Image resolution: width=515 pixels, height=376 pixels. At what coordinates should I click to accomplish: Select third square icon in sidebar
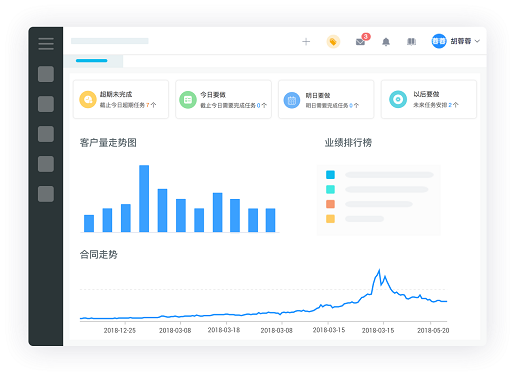coord(46,134)
